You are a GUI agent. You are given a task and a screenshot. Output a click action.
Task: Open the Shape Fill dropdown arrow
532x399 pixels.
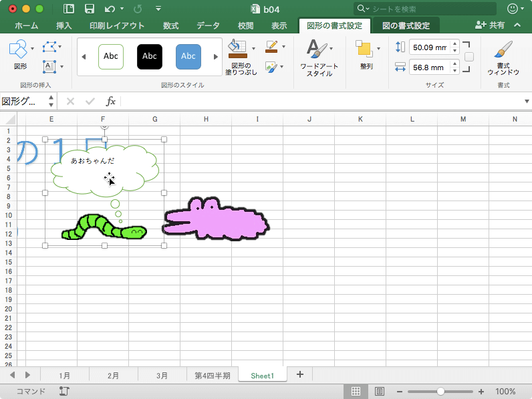[x=253, y=49]
